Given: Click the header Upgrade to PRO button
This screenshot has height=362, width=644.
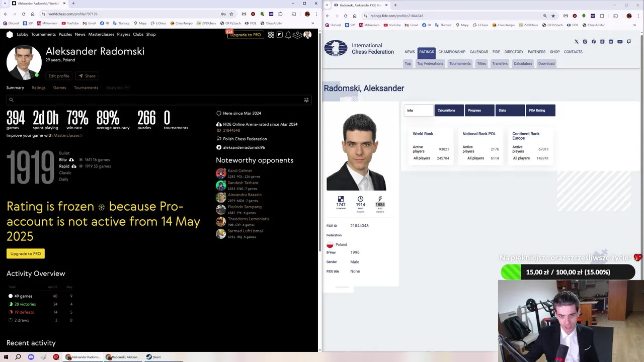Looking at the screenshot, I should [246, 35].
